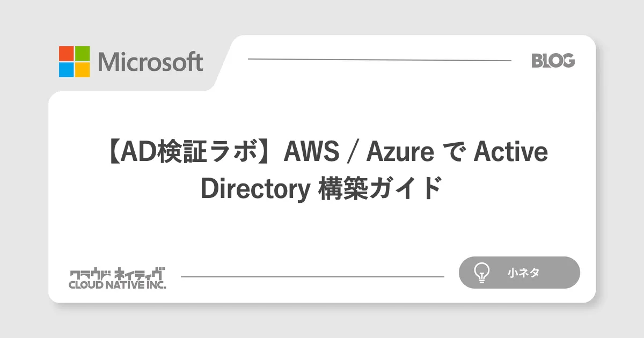Click the 小ネタ tag text

523,273
